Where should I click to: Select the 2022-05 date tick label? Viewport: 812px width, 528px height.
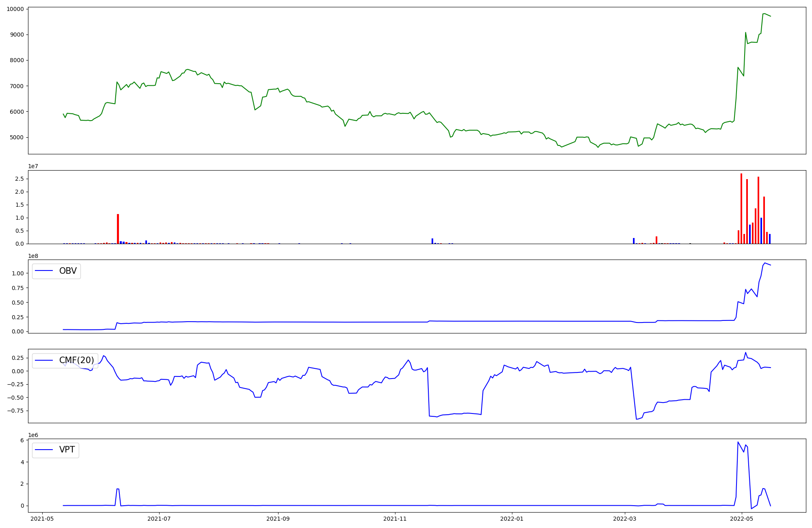[742, 519]
